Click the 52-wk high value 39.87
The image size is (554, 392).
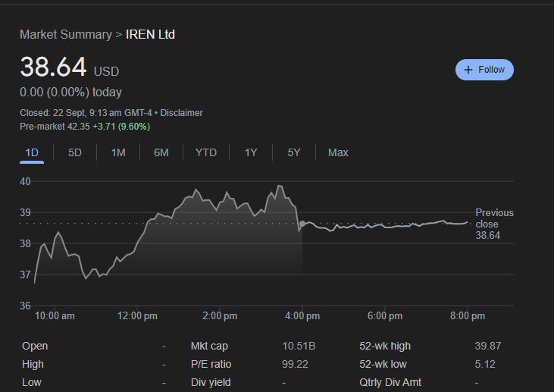click(487, 346)
